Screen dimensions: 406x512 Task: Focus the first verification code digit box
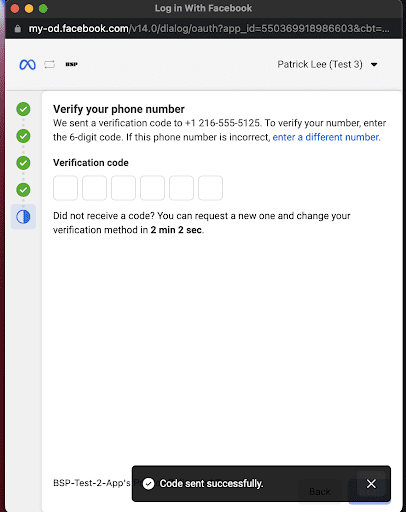[65, 188]
